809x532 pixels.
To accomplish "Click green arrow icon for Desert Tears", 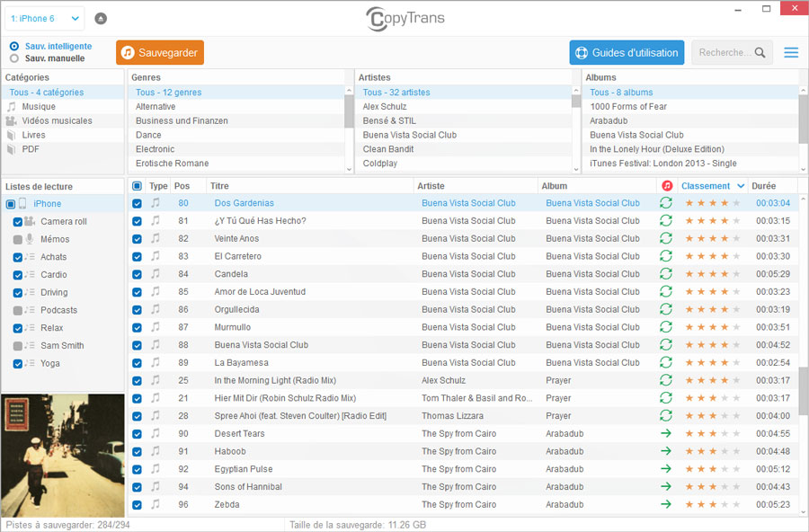I will point(666,433).
